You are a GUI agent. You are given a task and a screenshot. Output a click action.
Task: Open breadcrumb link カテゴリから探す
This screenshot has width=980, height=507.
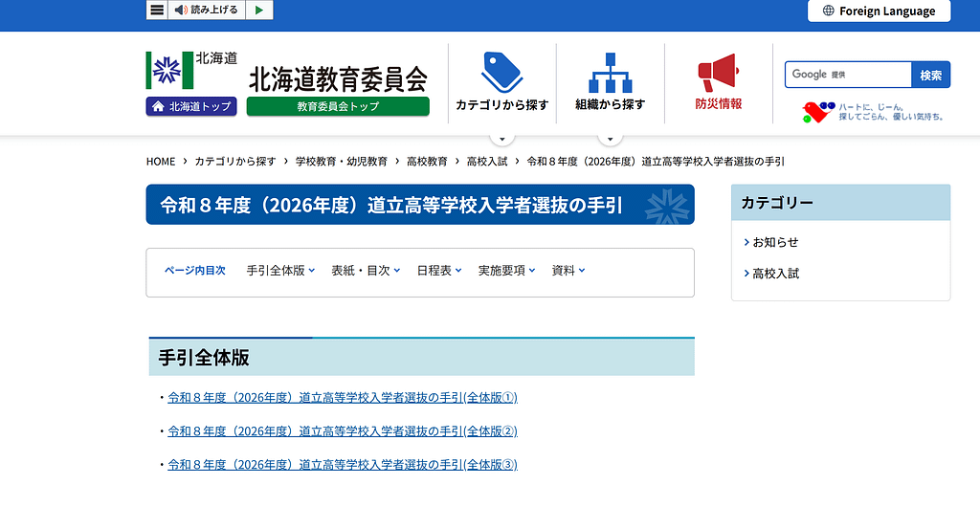235,161
